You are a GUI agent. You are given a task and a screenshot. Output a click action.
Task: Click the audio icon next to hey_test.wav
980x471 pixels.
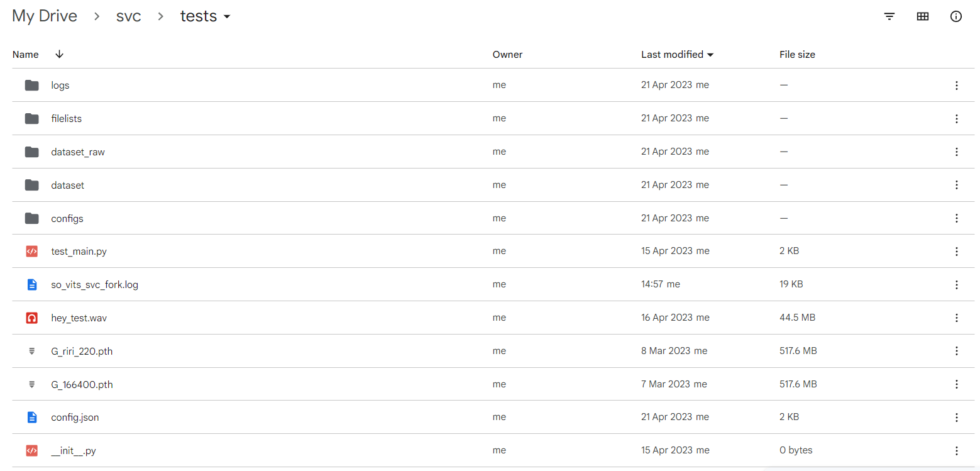(31, 318)
